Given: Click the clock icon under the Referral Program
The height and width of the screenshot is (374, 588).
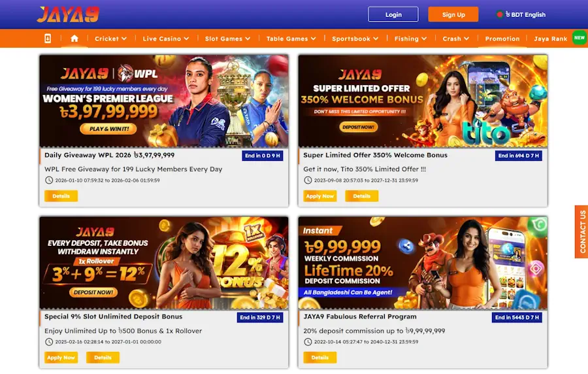Looking at the screenshot, I should coord(308,342).
